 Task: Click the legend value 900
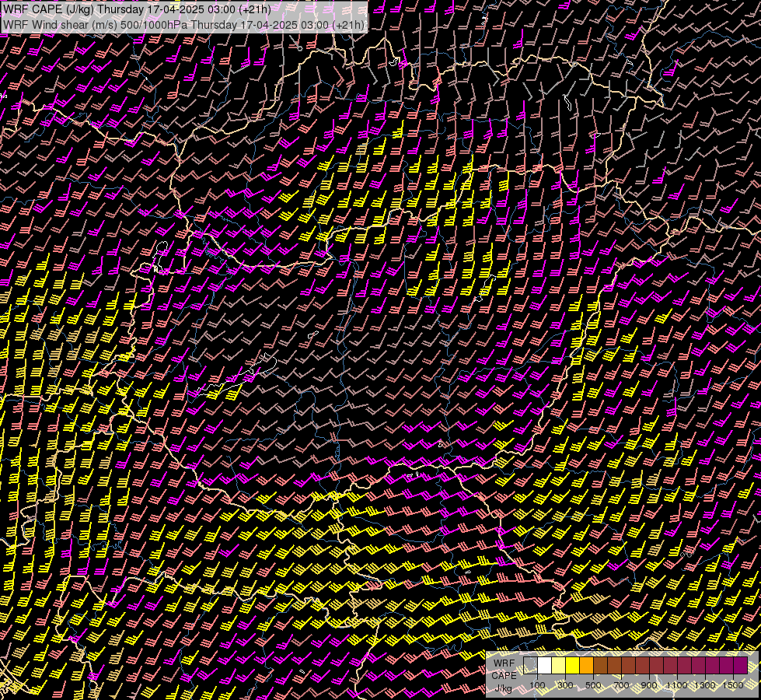(x=649, y=685)
